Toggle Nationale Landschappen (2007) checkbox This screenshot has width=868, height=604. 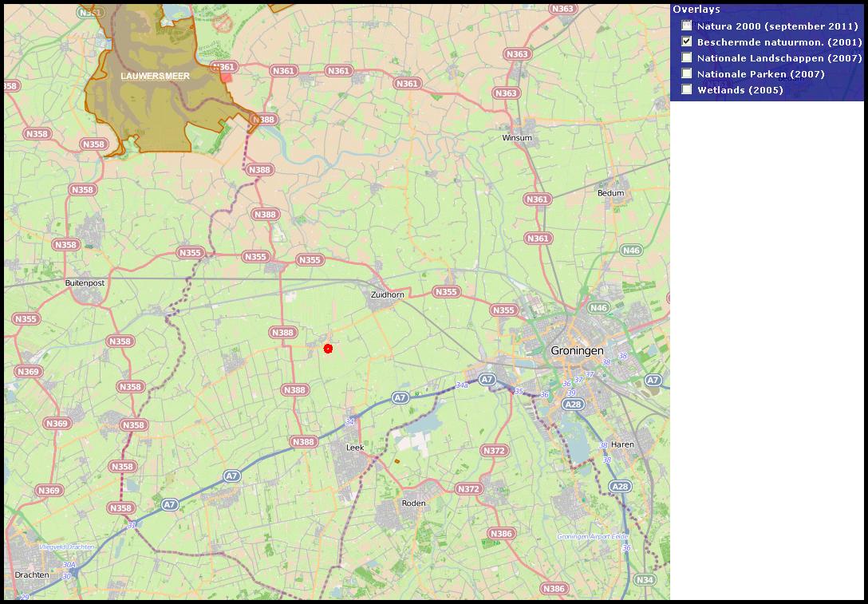[x=687, y=57]
